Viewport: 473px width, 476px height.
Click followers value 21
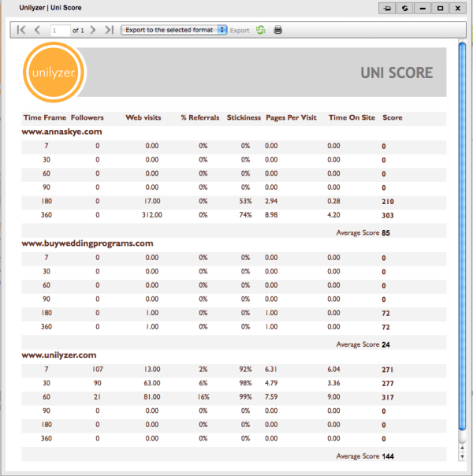[97, 397]
